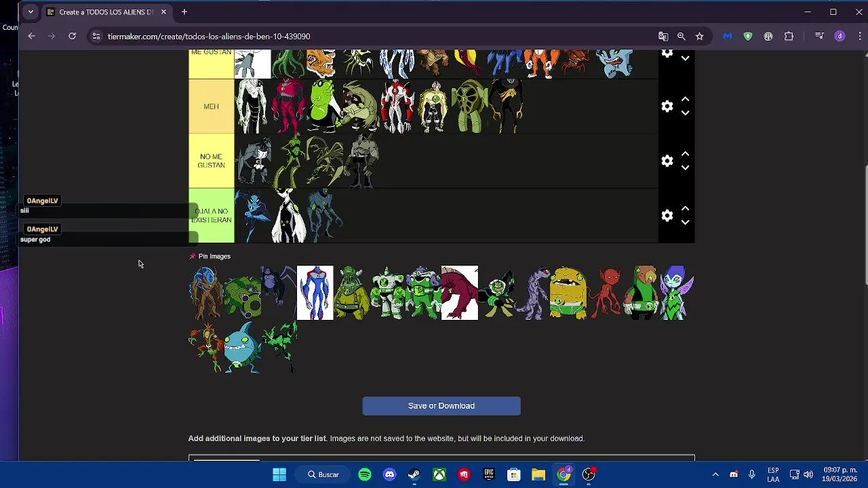Open the Windows Start menu
868x488 pixels.
(x=279, y=474)
